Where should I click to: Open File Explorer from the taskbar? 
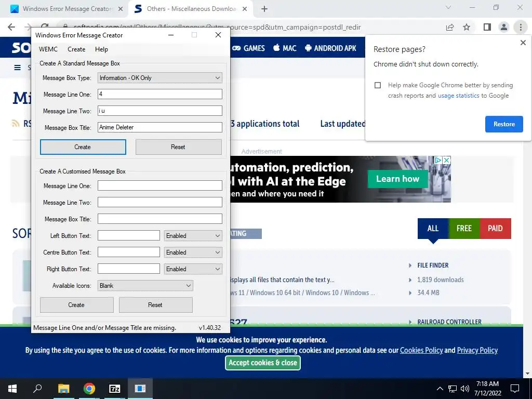(63, 389)
